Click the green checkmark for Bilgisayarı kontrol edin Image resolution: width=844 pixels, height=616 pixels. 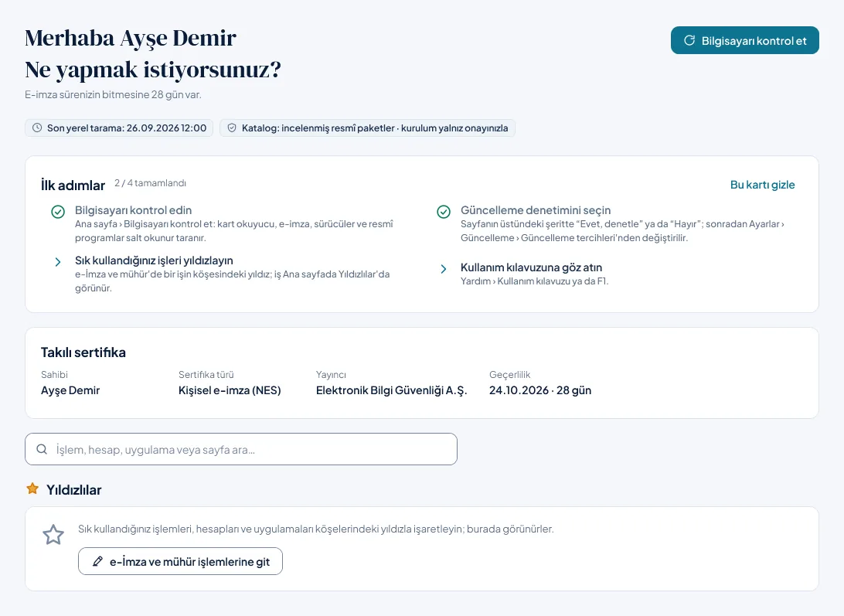pos(58,212)
